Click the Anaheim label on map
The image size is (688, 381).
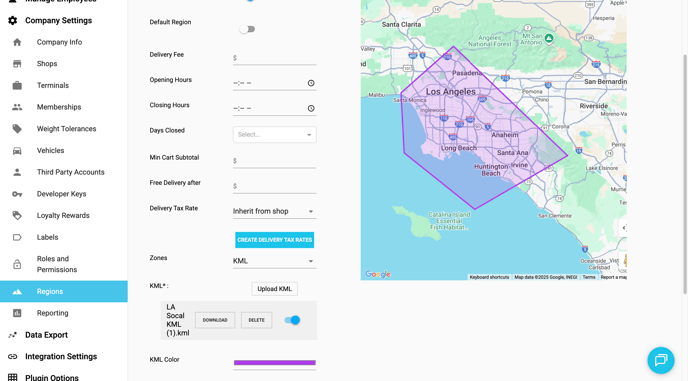[505, 135]
